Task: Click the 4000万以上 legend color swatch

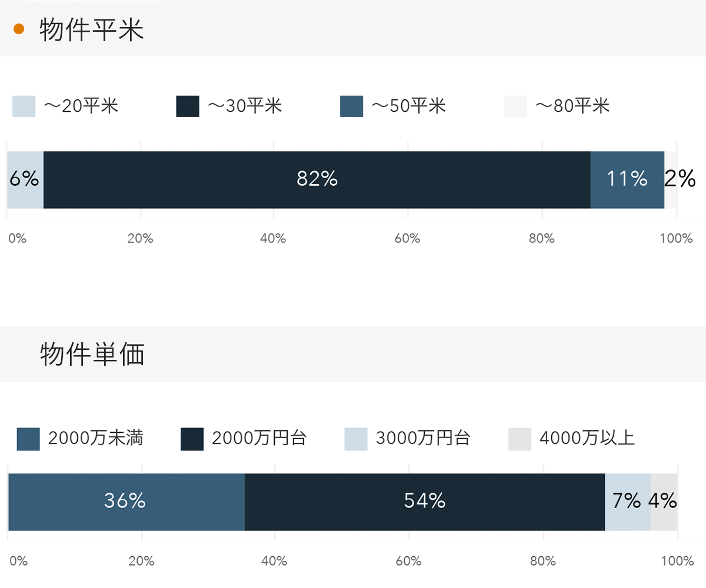Action: tap(519, 439)
